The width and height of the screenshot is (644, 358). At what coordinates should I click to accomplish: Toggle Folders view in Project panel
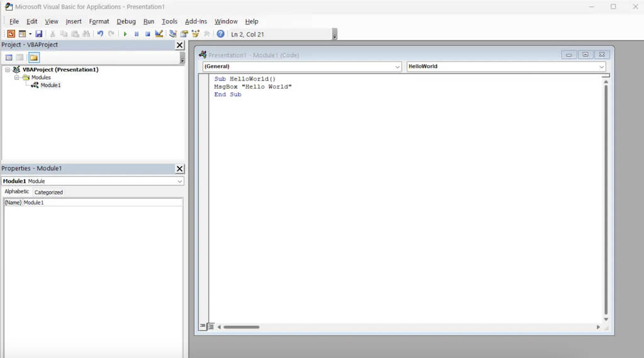[33, 57]
